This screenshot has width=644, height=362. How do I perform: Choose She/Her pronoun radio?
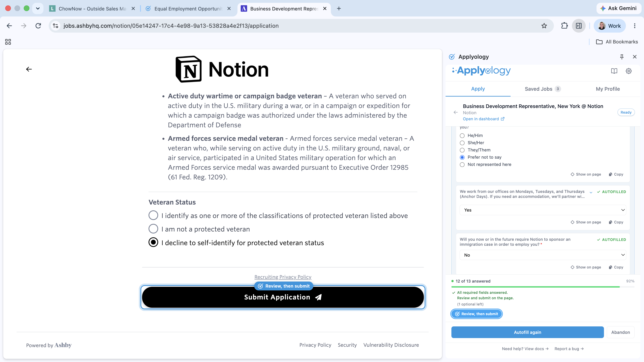coord(462,143)
